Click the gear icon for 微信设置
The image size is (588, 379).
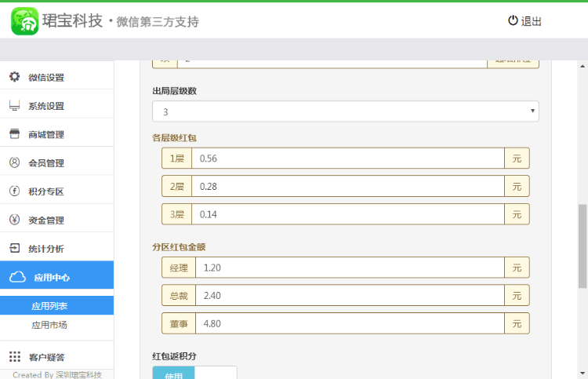(15, 77)
